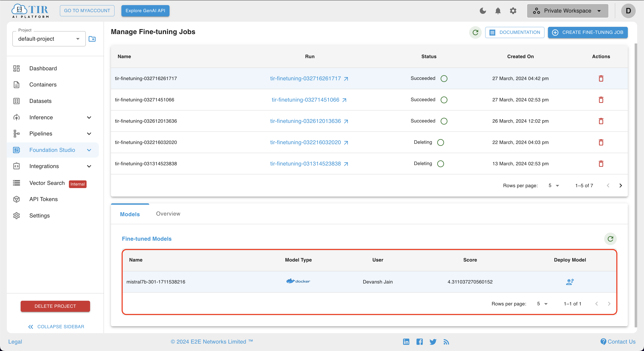The image size is (644, 351).
Task: Go to previous page of fine-tuning jobs
Action: click(x=608, y=186)
